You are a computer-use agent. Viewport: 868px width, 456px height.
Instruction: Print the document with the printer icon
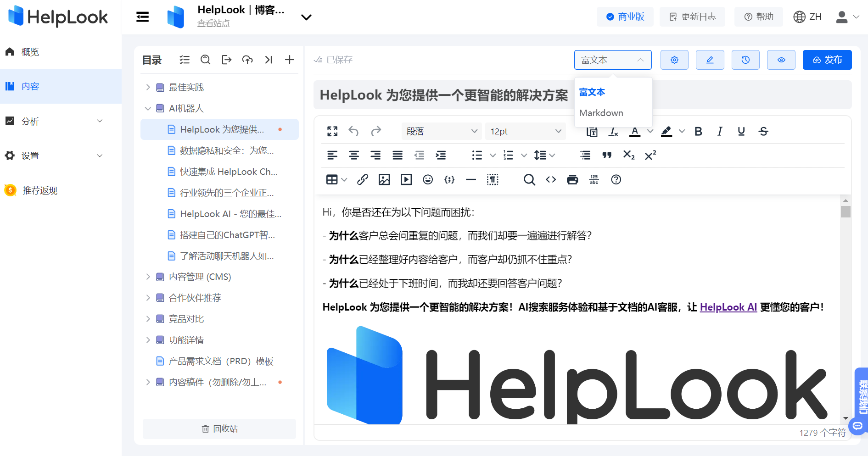click(572, 179)
